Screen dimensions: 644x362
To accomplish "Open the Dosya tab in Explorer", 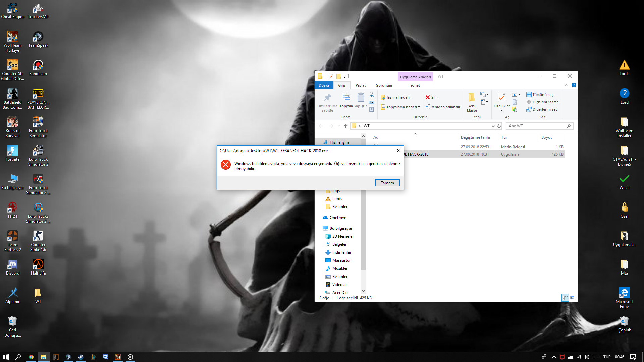I will tap(324, 85).
